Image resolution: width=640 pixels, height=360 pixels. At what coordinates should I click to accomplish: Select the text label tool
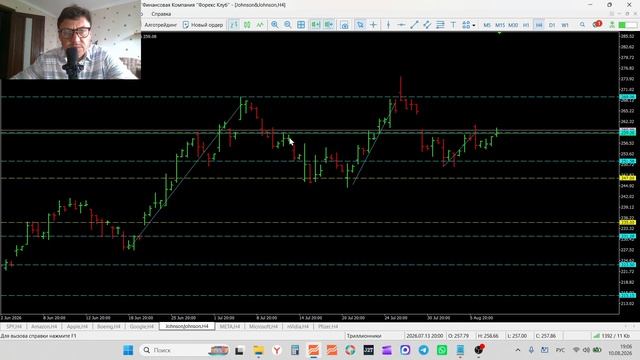[453, 25]
